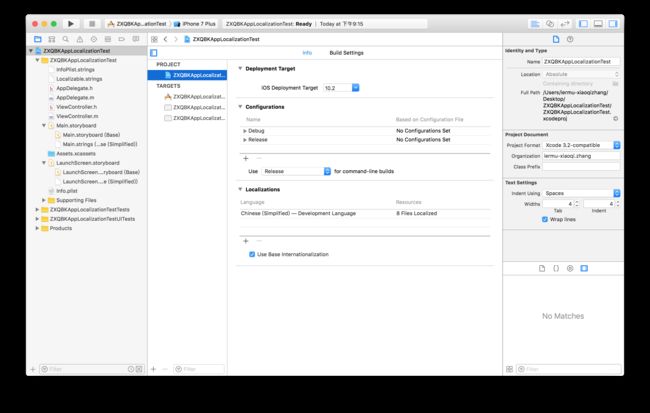Increment the Tab width stepper
The width and height of the screenshot is (650, 413).
pos(577,202)
